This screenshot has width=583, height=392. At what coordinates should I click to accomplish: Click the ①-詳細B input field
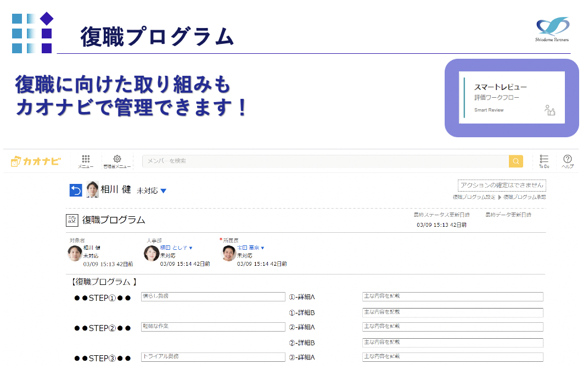click(x=452, y=312)
